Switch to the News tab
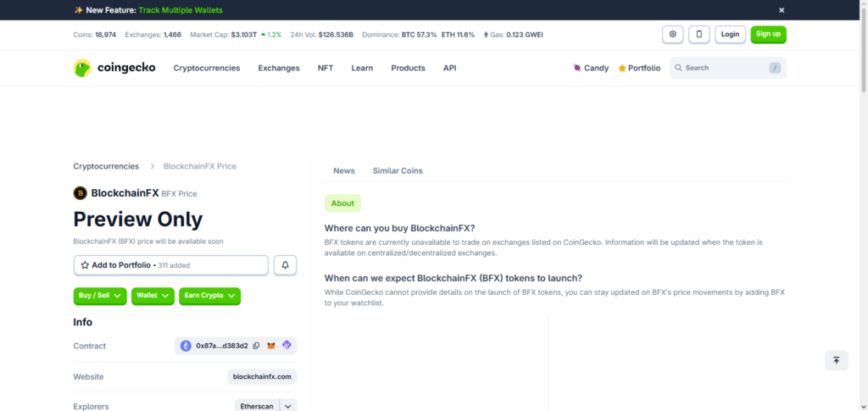This screenshot has width=868, height=411. pos(344,171)
